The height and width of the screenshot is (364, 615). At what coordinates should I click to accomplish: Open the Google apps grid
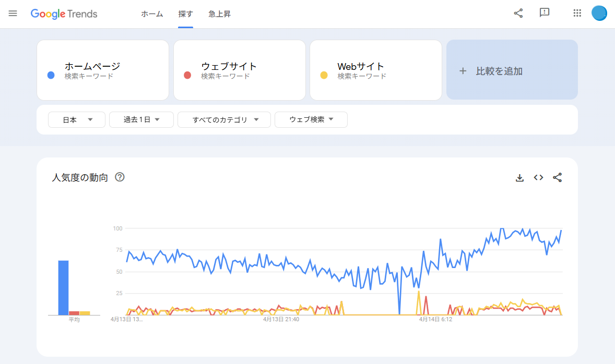tap(577, 14)
